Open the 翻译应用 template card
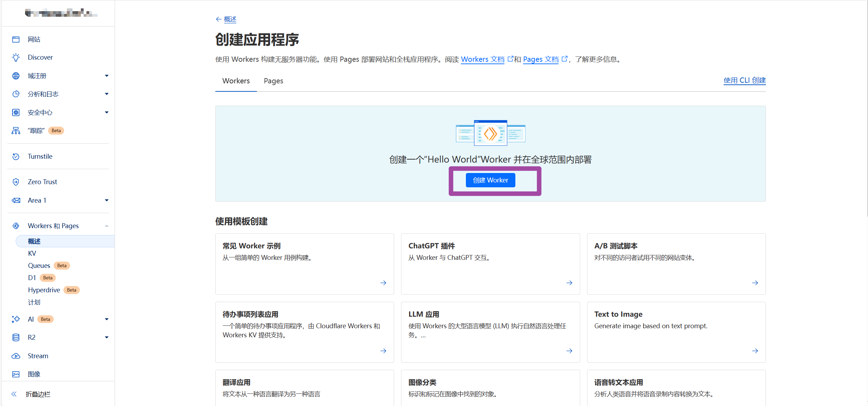This screenshot has height=406, width=868. pyautogui.click(x=305, y=388)
